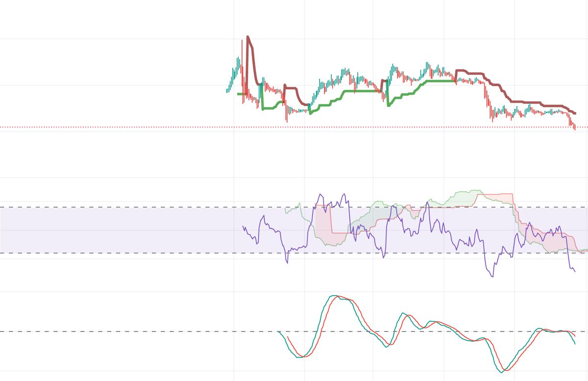Click the purple line's highest peak

[x=321, y=194]
